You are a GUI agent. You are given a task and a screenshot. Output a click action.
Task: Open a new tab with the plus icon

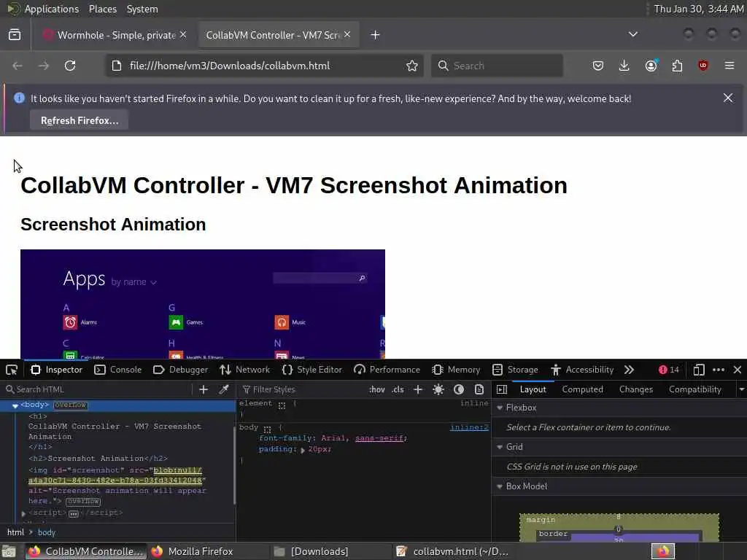[376, 35]
